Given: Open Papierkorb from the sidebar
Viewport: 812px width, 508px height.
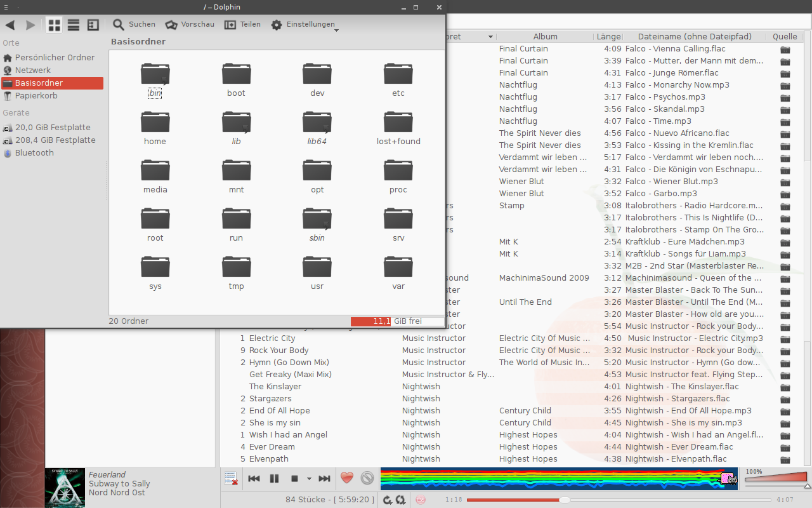Looking at the screenshot, I should [x=52, y=96].
